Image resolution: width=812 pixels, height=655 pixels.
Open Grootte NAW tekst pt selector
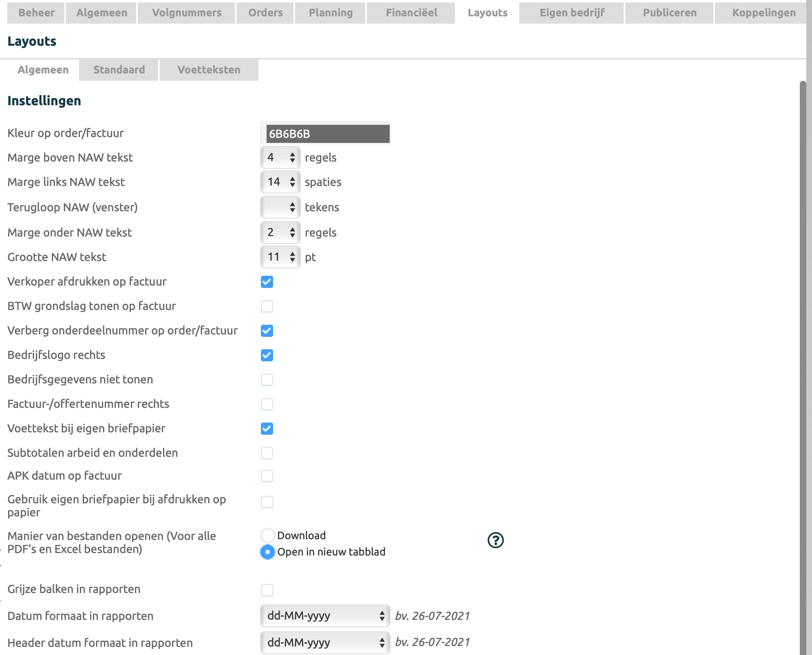280,257
